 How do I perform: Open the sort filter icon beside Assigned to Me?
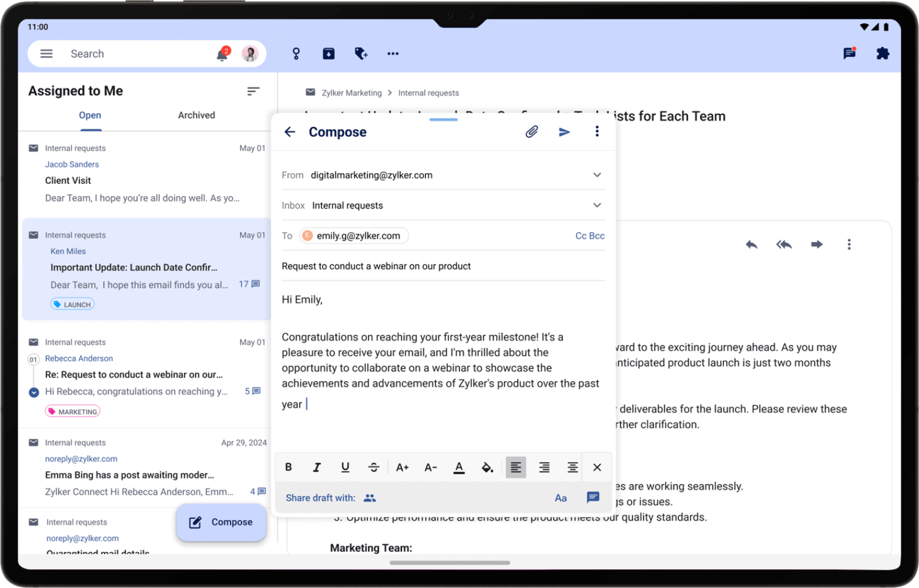click(253, 91)
